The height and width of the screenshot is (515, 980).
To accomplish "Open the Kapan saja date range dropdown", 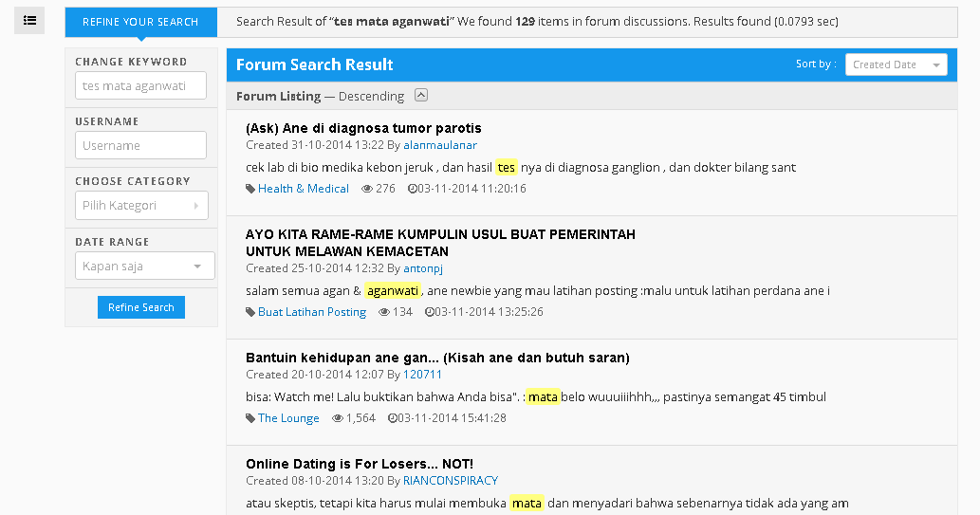I will point(144,266).
